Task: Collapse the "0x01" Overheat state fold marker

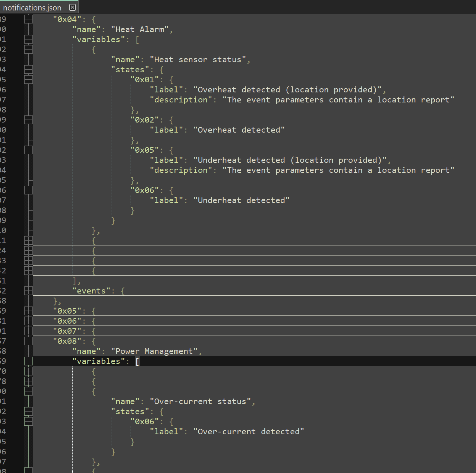Action: click(x=28, y=79)
